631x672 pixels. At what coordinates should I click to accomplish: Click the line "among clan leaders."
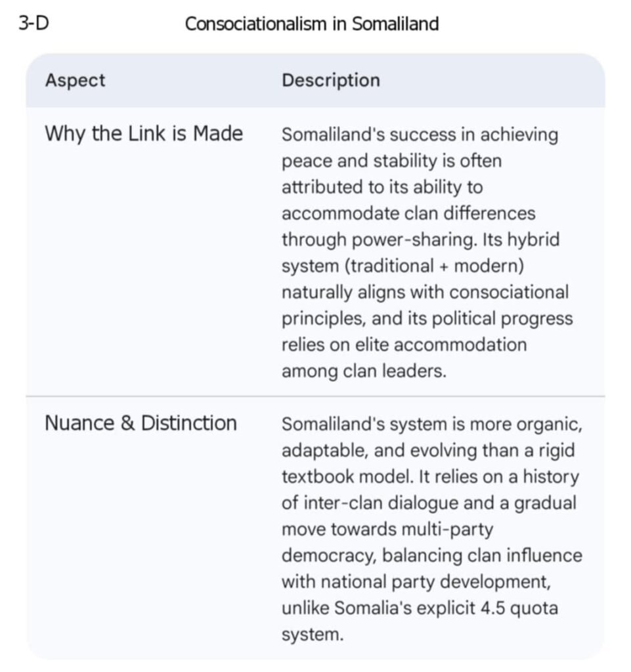tap(364, 371)
